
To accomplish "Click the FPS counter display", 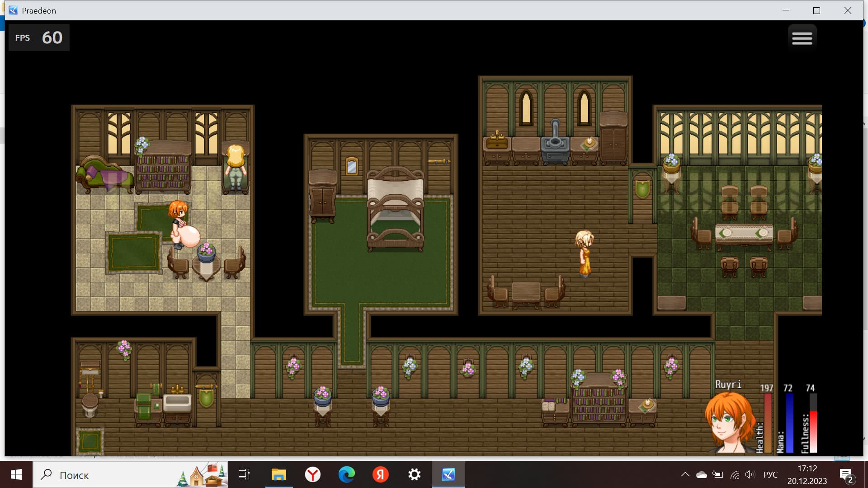I will click(39, 38).
